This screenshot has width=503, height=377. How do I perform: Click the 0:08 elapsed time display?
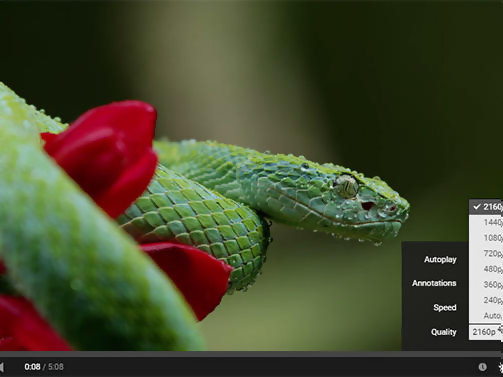(x=32, y=367)
